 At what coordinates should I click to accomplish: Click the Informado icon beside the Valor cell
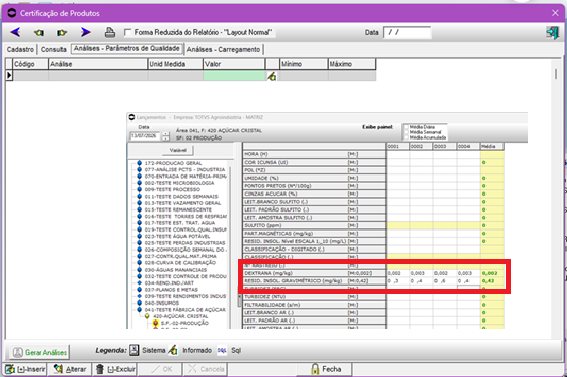[x=272, y=76]
